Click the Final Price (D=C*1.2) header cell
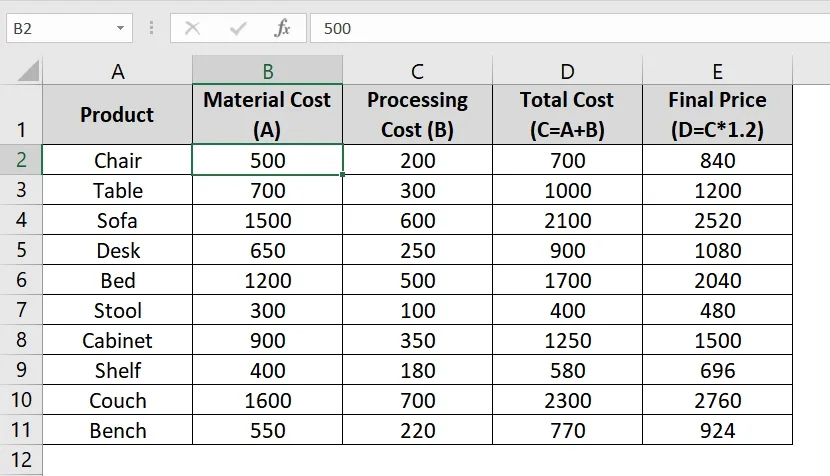This screenshot has width=830, height=476. point(717,114)
